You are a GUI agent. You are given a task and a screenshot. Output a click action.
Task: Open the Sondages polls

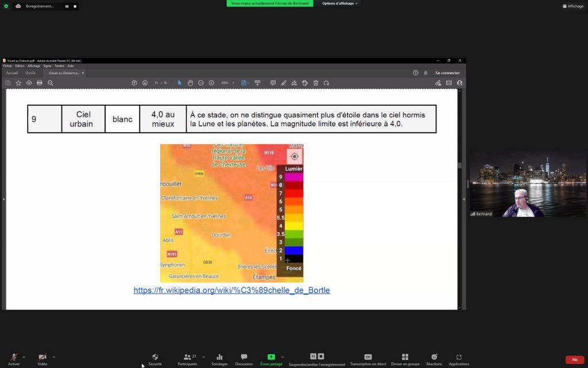point(219,359)
